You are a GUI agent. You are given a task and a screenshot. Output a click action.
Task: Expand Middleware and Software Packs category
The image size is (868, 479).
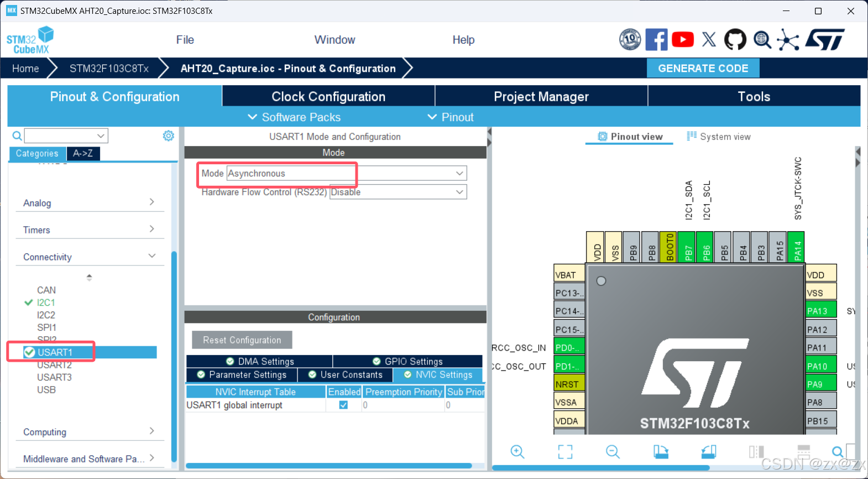pos(88,459)
